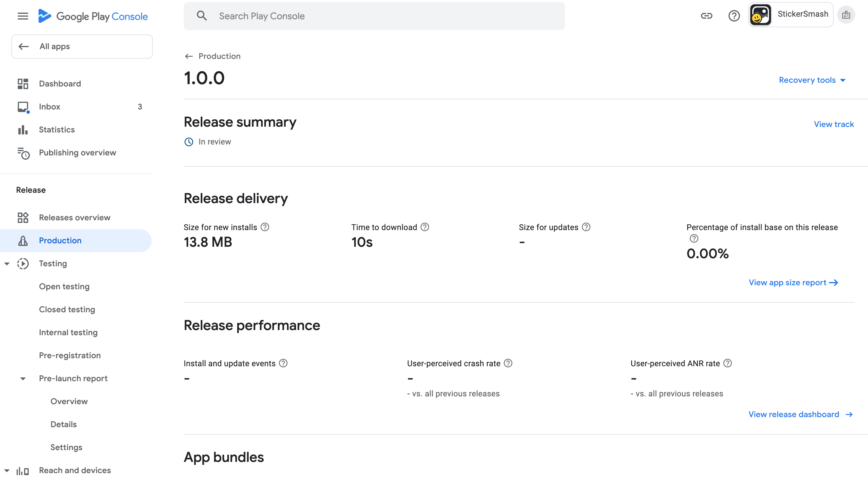The height and width of the screenshot is (482, 868).
Task: Click the View track link
Action: tap(834, 124)
